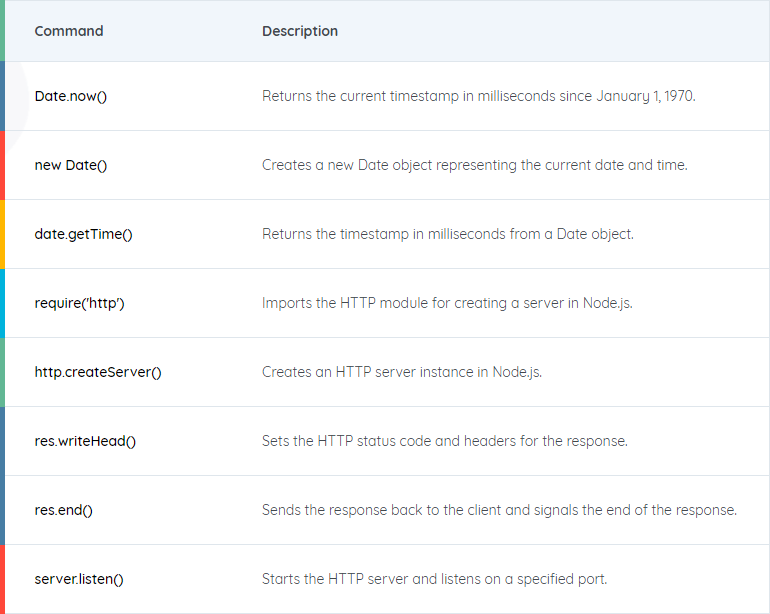Viewport: 770px width, 614px height.
Task: Click the res.writeHead() command text
Action: point(85,441)
